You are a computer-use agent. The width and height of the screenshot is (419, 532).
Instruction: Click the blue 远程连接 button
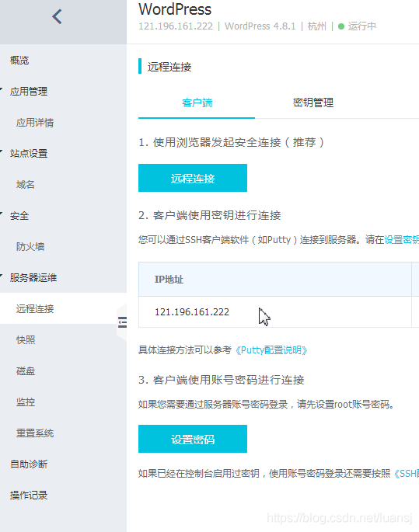pos(193,178)
